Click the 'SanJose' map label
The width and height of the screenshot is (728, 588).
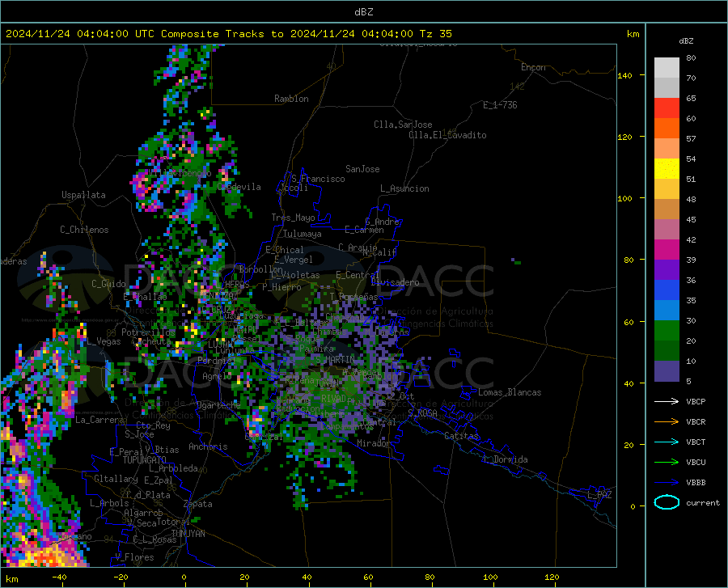[362, 169]
